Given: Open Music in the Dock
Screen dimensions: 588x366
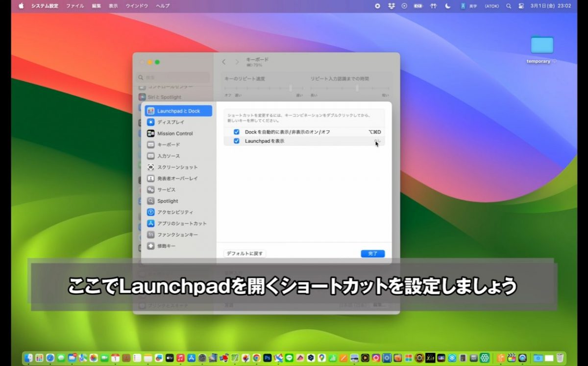Looking at the screenshot, I should (181, 358).
